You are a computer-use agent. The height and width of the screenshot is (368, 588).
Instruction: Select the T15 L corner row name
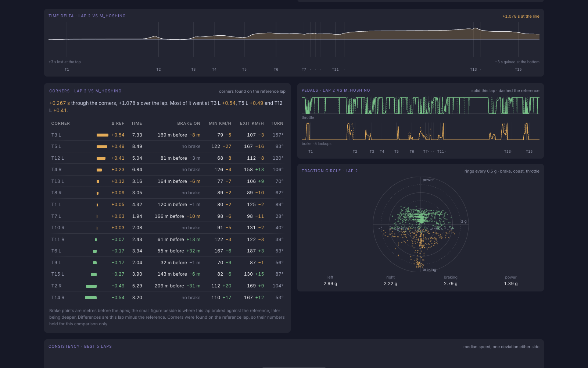[x=58, y=274]
